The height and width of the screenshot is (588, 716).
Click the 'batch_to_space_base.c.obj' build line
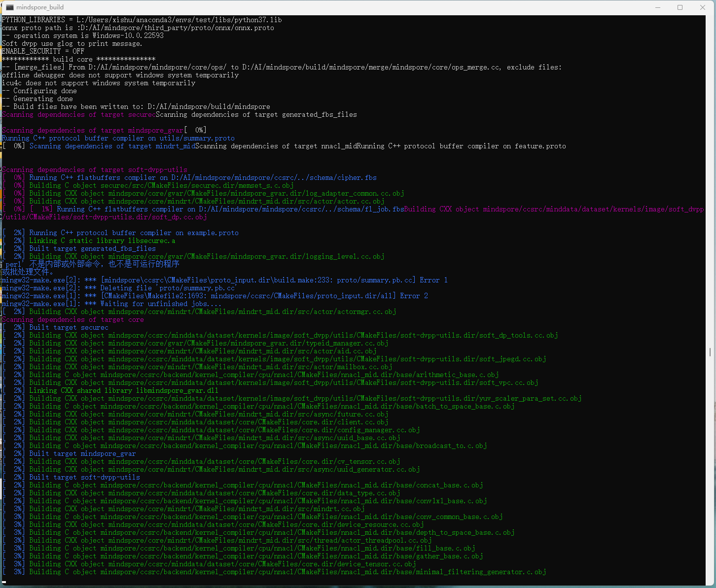point(258,406)
